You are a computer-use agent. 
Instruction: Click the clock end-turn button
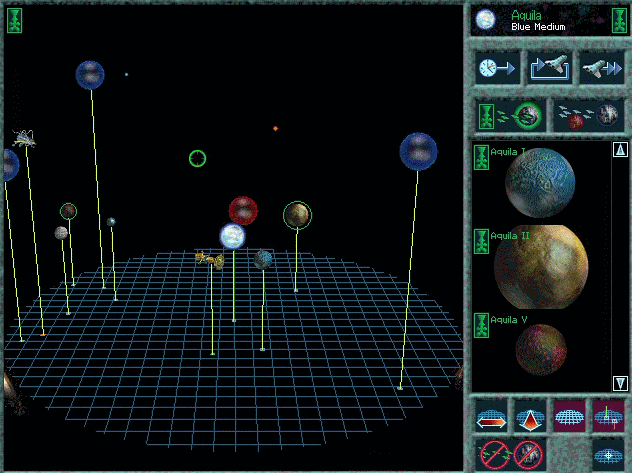[497, 68]
